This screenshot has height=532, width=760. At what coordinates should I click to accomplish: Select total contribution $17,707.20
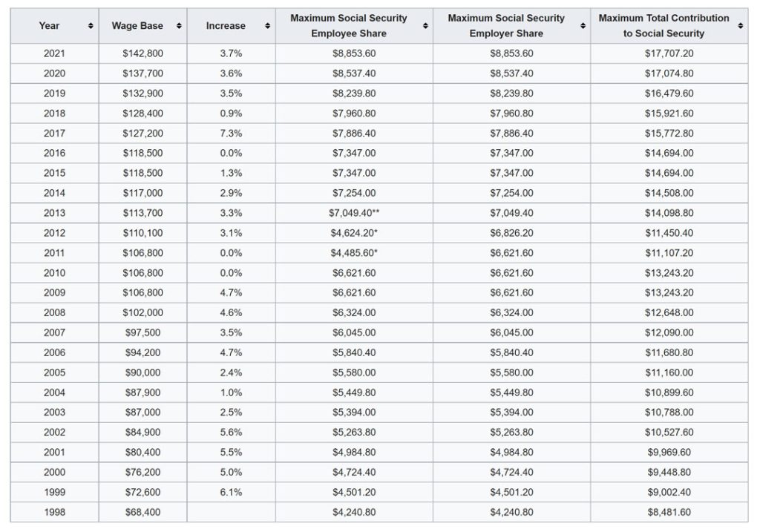[669, 53]
